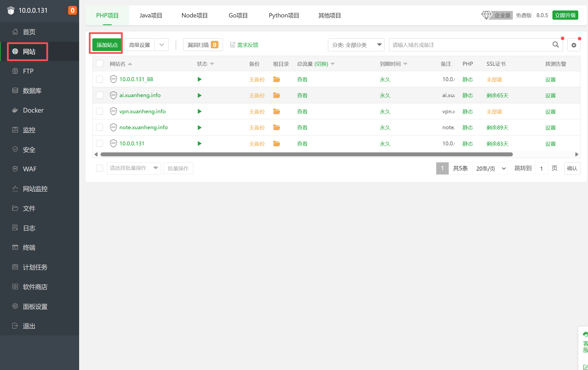Check the select-all checkbox in table header
Screen dimensions: 588x370
(100, 64)
